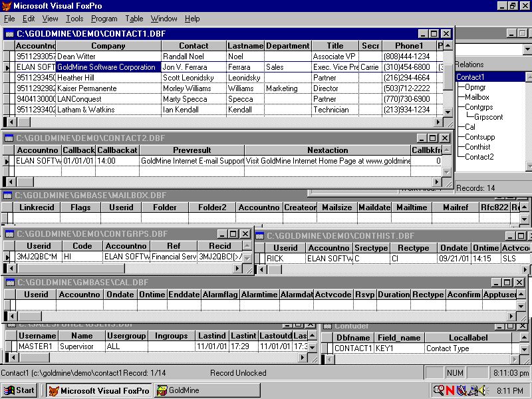Screen dimensions: 532x399
Task: Select Contsupp in the Relations tree
Action: click(x=479, y=137)
